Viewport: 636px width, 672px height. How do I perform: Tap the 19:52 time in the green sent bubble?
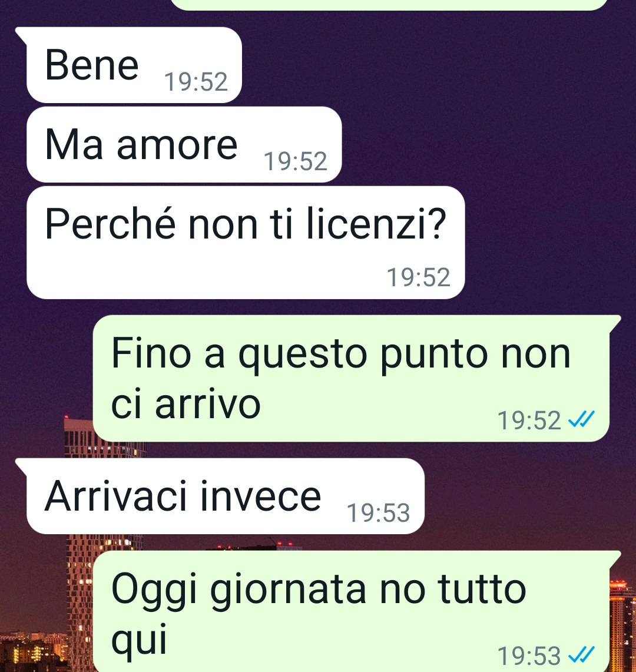(529, 420)
